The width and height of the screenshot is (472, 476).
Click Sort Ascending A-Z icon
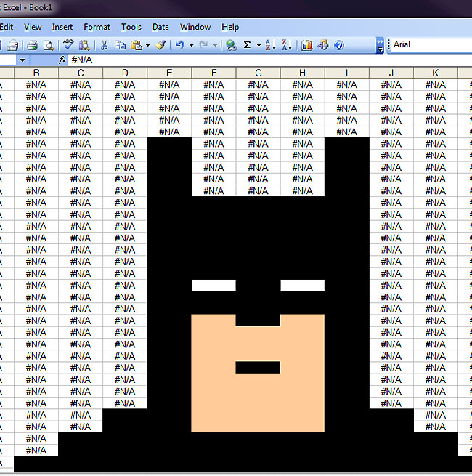[x=270, y=45]
